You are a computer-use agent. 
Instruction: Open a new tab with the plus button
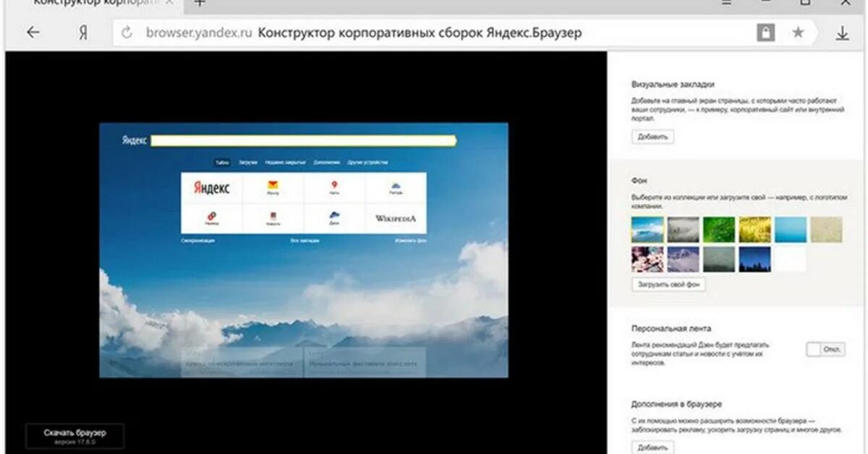coord(200,3)
